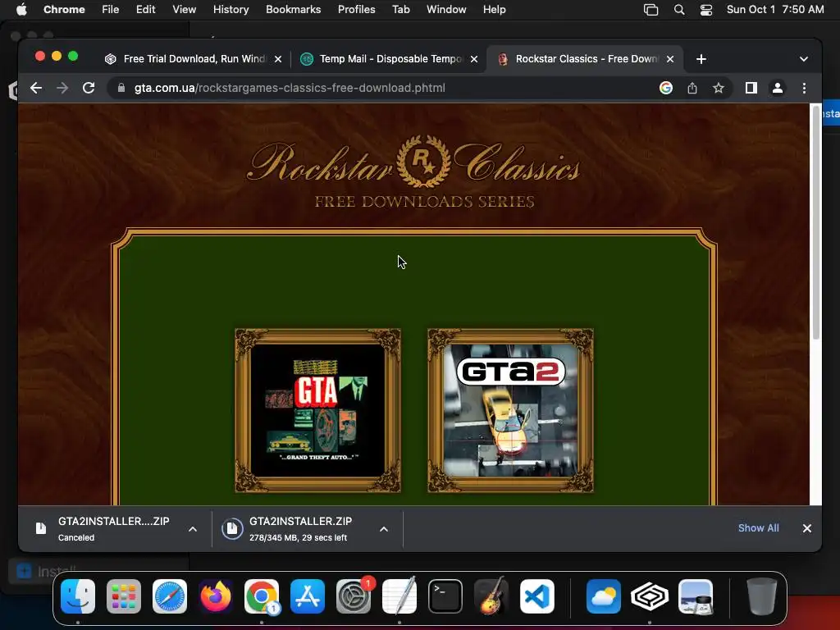Click the clock date in menu bar
Image resolution: width=840 pixels, height=630 pixels.
point(775,10)
